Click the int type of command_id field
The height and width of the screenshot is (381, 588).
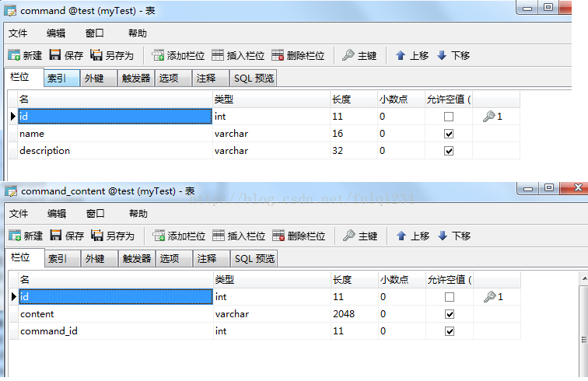[x=221, y=331]
